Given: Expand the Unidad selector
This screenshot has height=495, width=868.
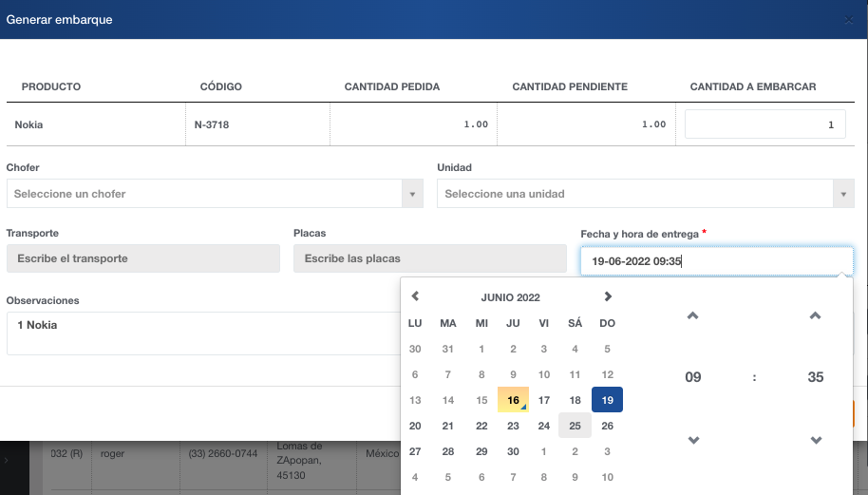Looking at the screenshot, I should point(645,194).
